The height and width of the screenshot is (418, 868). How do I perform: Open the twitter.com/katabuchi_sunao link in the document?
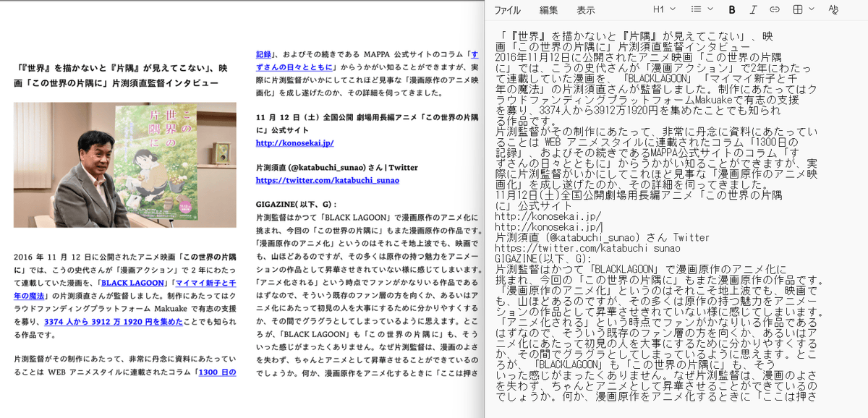click(327, 180)
